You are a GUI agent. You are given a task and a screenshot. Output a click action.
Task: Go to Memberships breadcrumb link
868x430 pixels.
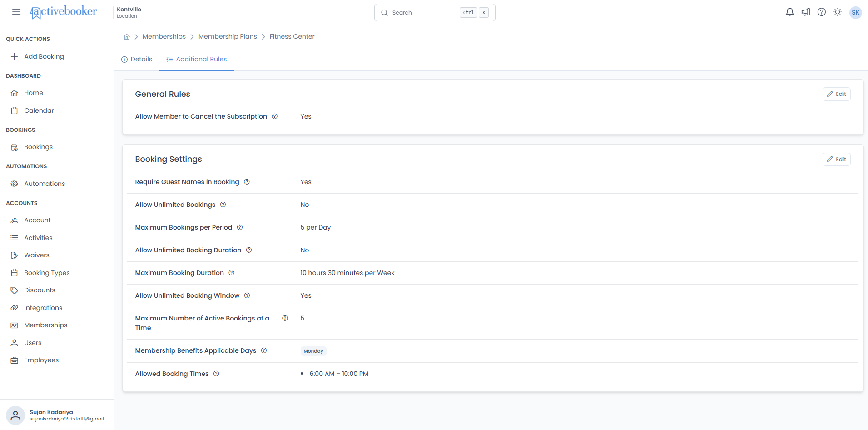(x=164, y=36)
